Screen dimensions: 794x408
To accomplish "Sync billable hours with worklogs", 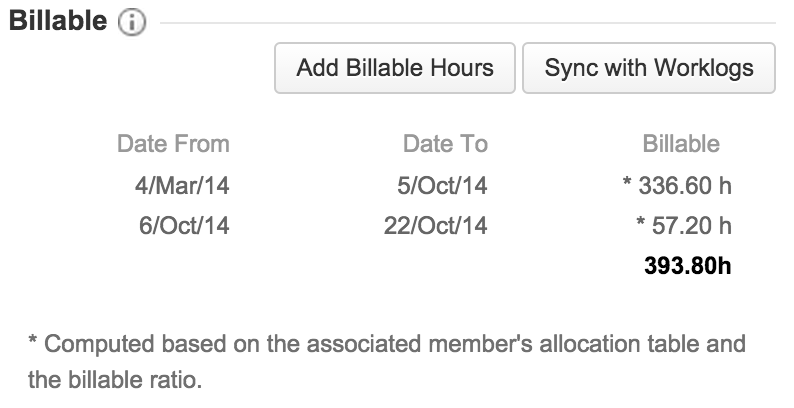I will pyautogui.click(x=649, y=68).
